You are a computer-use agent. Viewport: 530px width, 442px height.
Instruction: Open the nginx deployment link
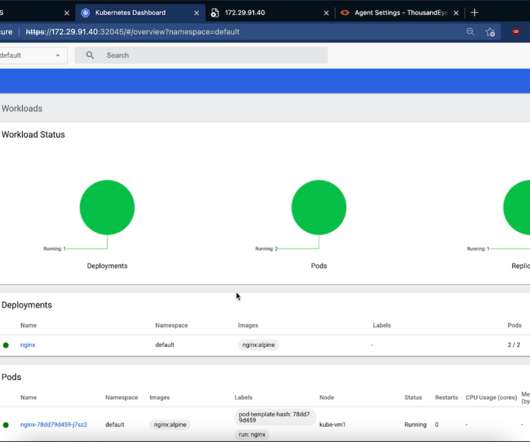click(x=28, y=345)
